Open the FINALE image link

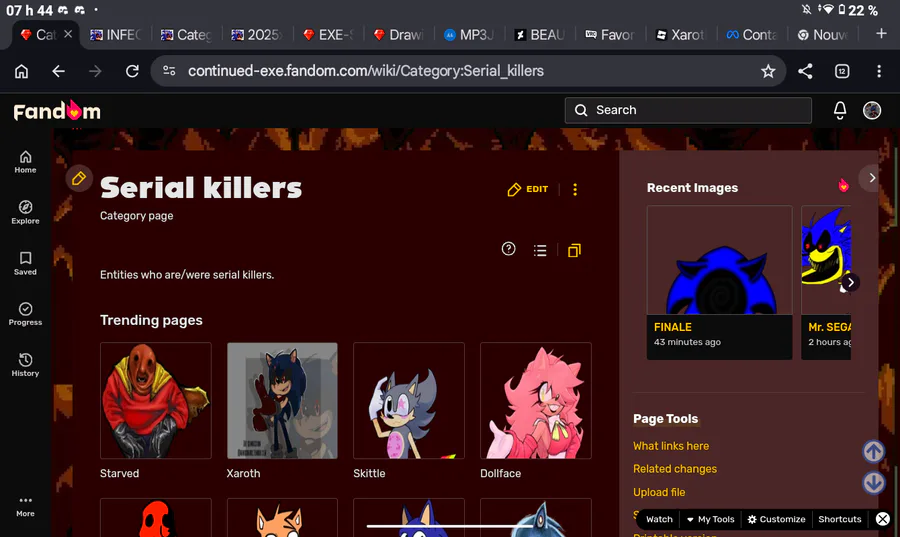[x=672, y=327]
